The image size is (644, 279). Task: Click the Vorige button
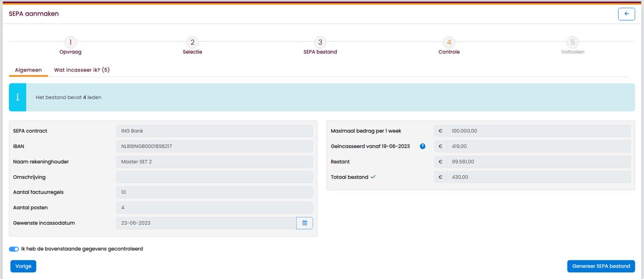[x=24, y=266]
